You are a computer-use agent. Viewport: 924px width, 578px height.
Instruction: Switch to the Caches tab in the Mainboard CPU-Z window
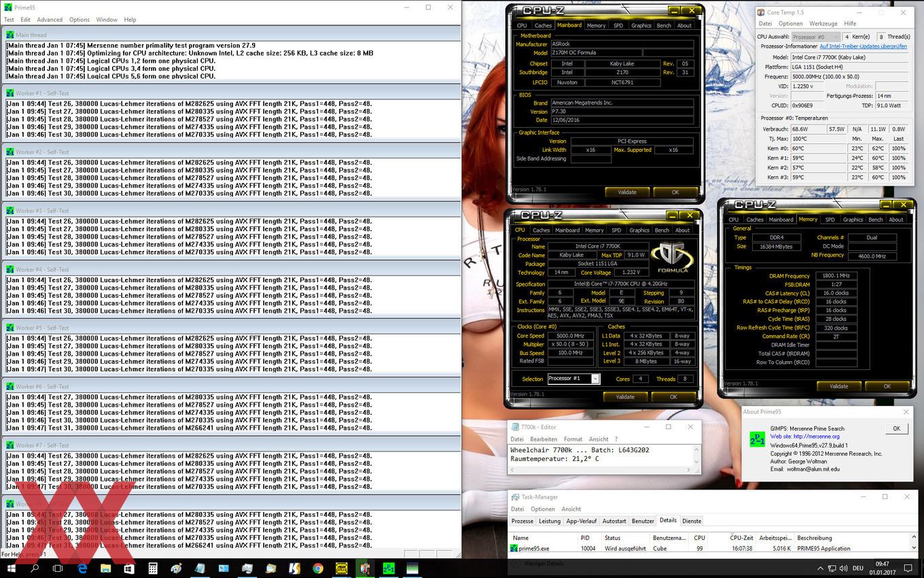(x=544, y=25)
